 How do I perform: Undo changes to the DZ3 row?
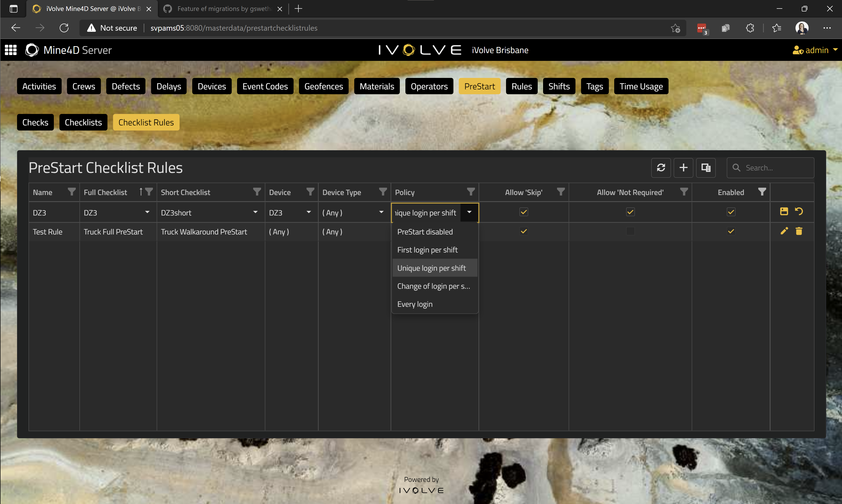(x=798, y=211)
